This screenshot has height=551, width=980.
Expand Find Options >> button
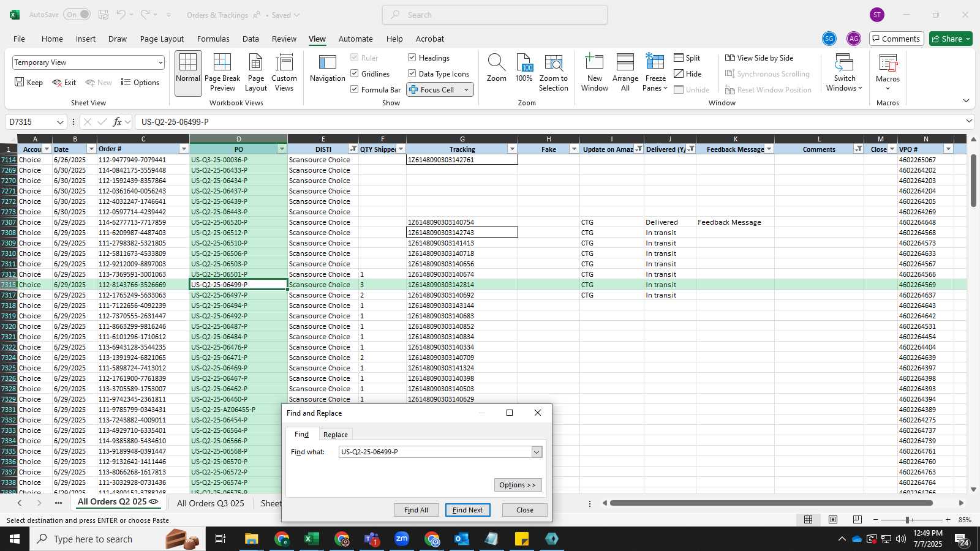point(518,485)
